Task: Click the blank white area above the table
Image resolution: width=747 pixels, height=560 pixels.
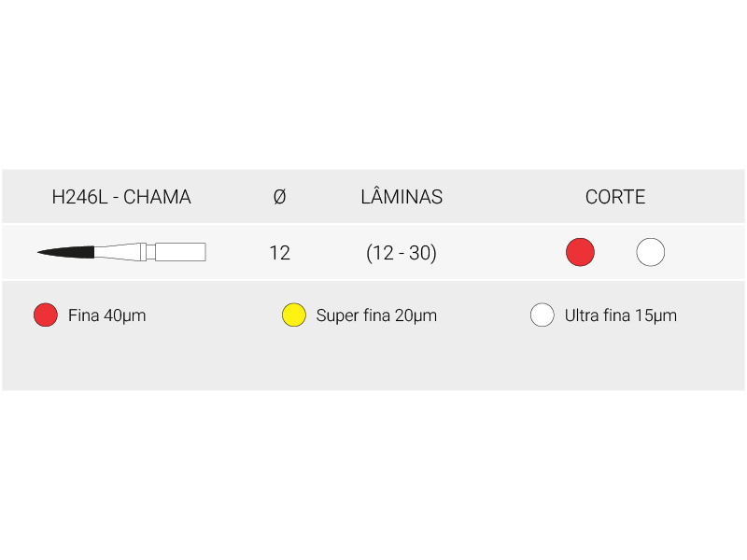Action: point(373,84)
